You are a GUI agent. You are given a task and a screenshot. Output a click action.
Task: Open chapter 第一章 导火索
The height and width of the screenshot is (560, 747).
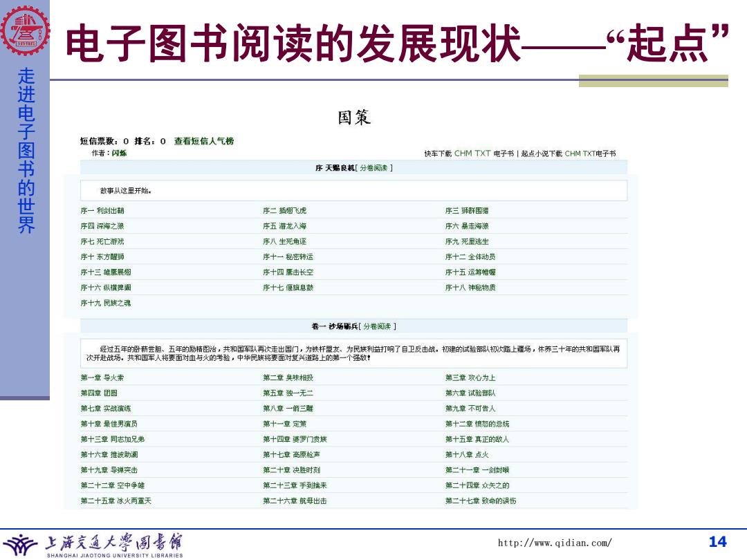(102, 377)
